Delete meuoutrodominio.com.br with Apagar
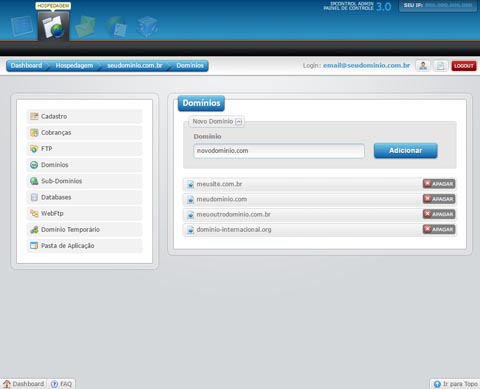Screen dimensions: 480x389 439,214
